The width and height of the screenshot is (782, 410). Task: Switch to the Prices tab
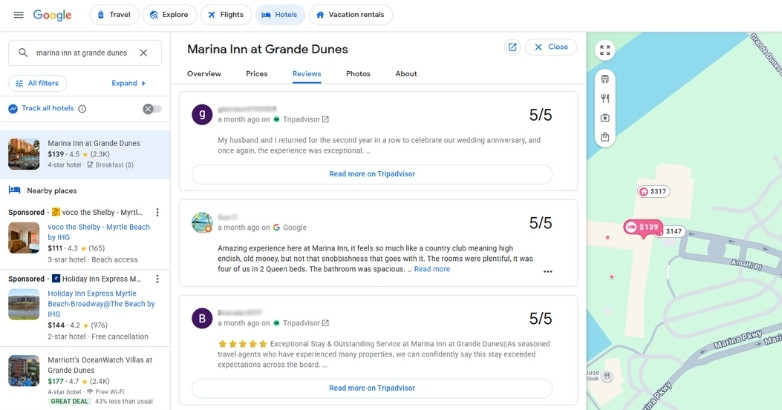256,74
